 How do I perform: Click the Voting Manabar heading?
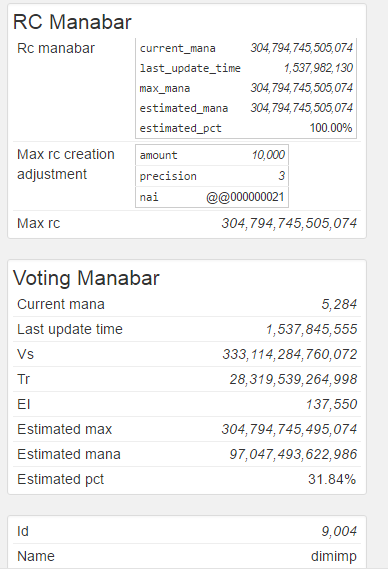click(x=86, y=278)
